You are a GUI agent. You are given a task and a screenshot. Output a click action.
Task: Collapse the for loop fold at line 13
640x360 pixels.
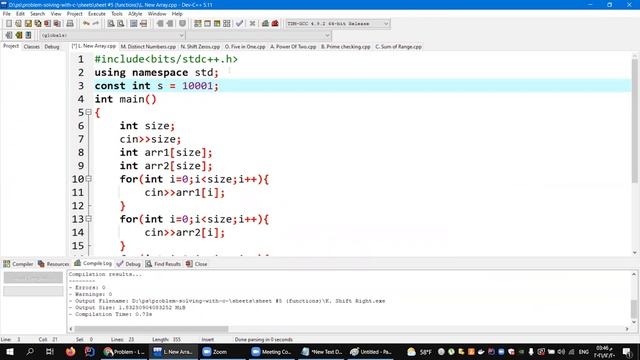(89, 219)
